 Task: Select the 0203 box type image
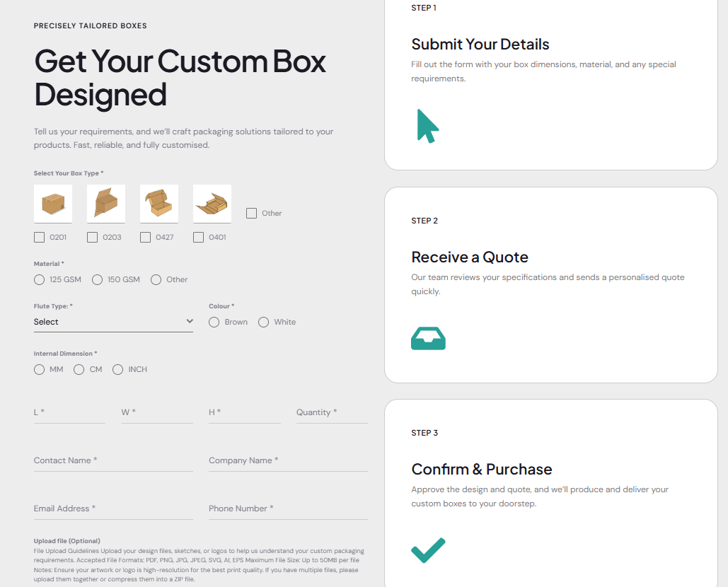click(x=105, y=203)
